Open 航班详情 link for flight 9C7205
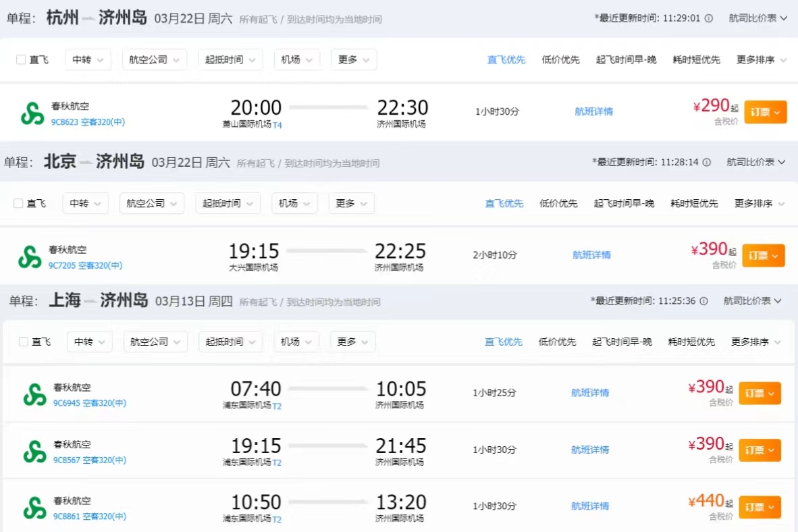Screen dimensions: 798x532 591,255
